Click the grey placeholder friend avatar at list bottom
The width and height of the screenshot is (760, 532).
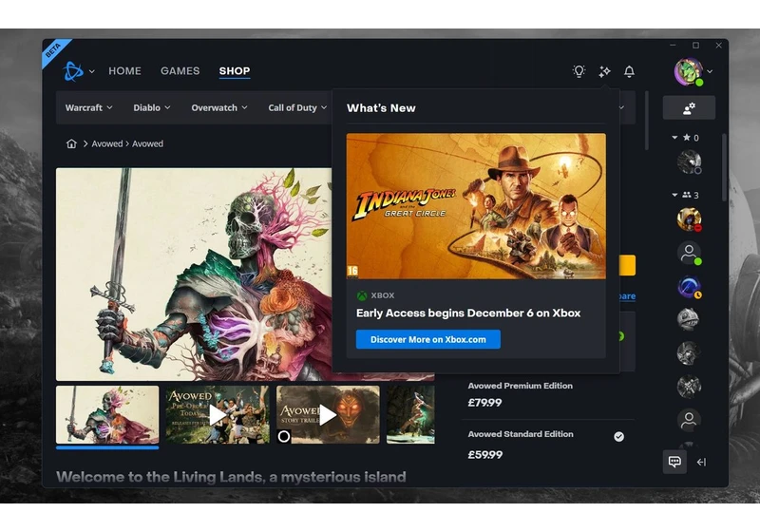click(689, 420)
